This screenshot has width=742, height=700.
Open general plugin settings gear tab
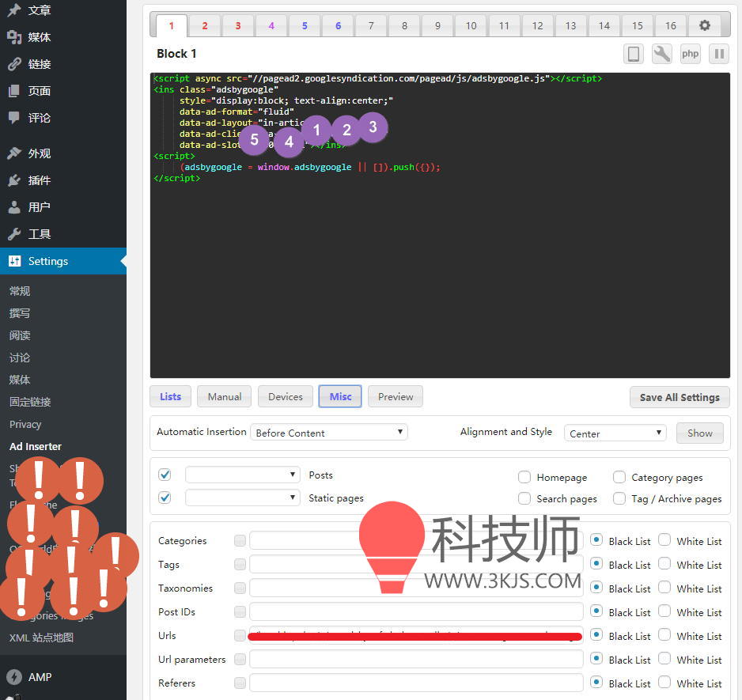[x=705, y=25]
